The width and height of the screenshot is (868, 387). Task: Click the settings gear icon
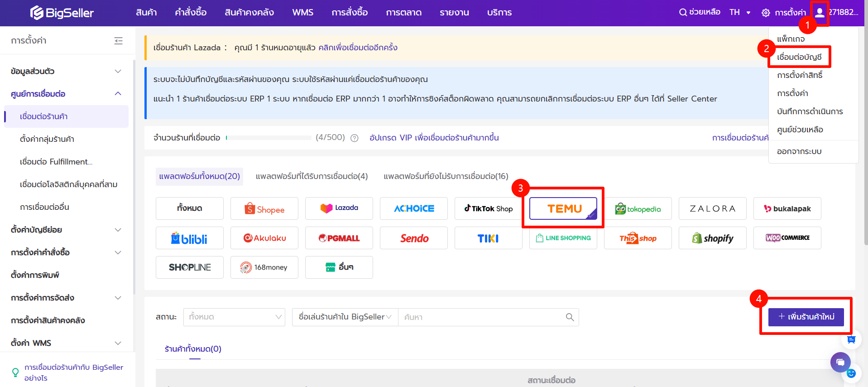tap(766, 13)
